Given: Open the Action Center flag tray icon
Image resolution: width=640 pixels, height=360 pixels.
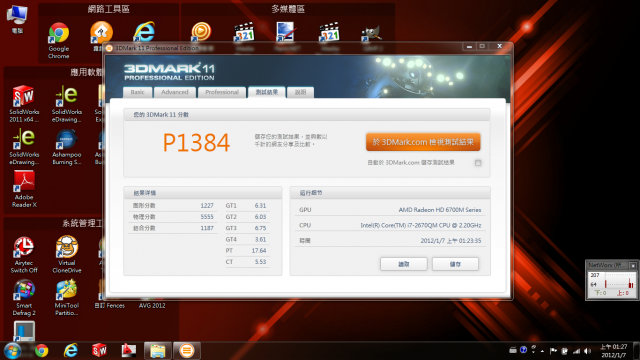Looking at the screenshot, I should pos(553,351).
